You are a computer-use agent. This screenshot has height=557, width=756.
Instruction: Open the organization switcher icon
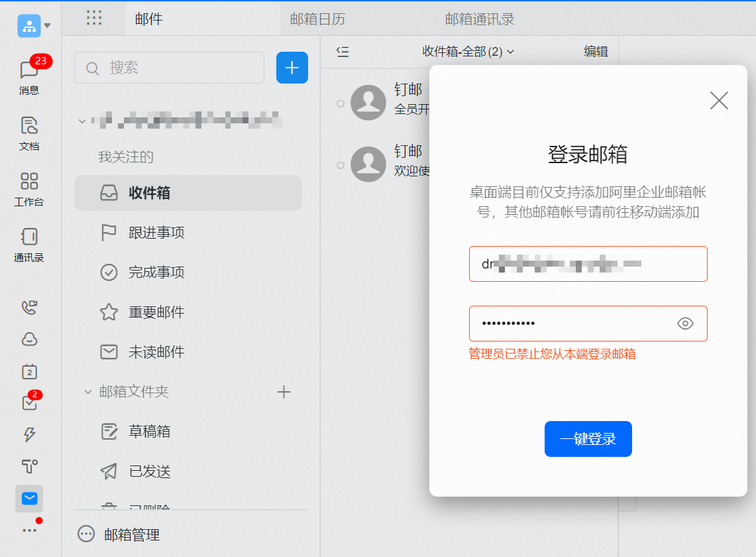pyautogui.click(x=29, y=26)
